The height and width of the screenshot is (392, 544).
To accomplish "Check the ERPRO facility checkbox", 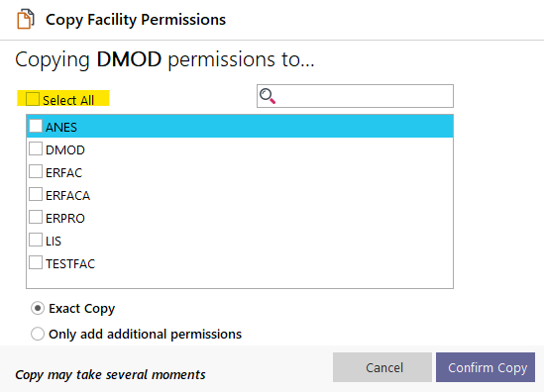I will (x=36, y=217).
